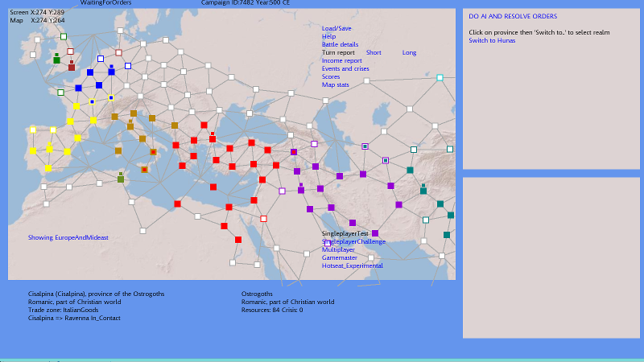Click Switch to Hunas link

[493, 40]
